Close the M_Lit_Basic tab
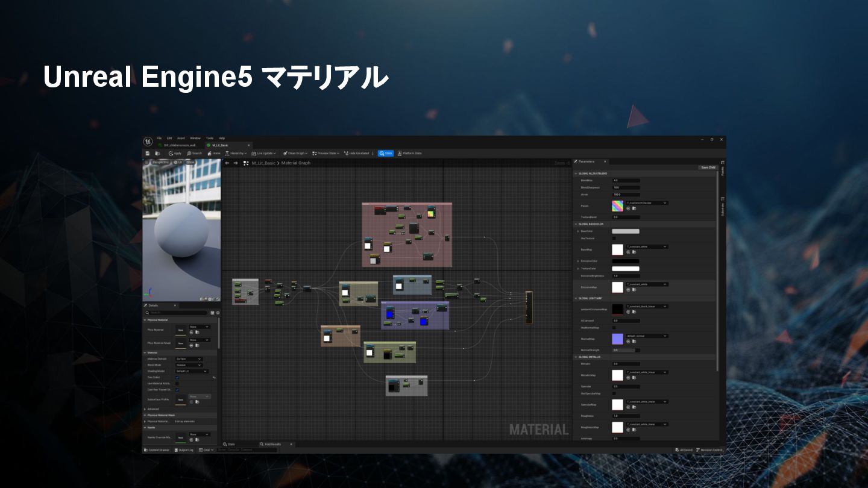The height and width of the screenshot is (488, 868). [x=248, y=145]
